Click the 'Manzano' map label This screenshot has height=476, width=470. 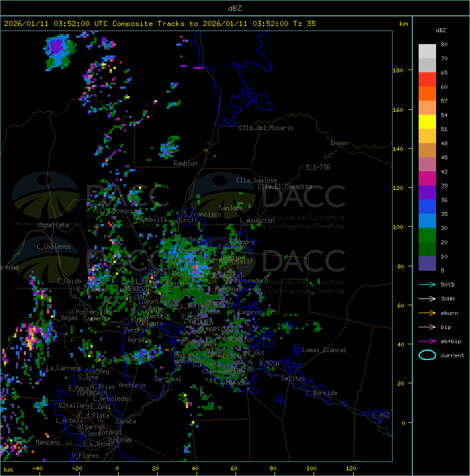pos(47,442)
